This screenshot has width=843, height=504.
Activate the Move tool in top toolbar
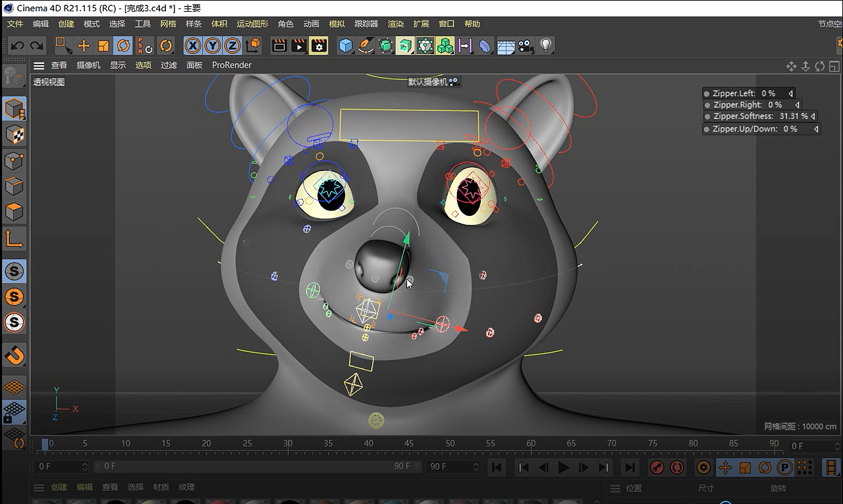[x=84, y=45]
